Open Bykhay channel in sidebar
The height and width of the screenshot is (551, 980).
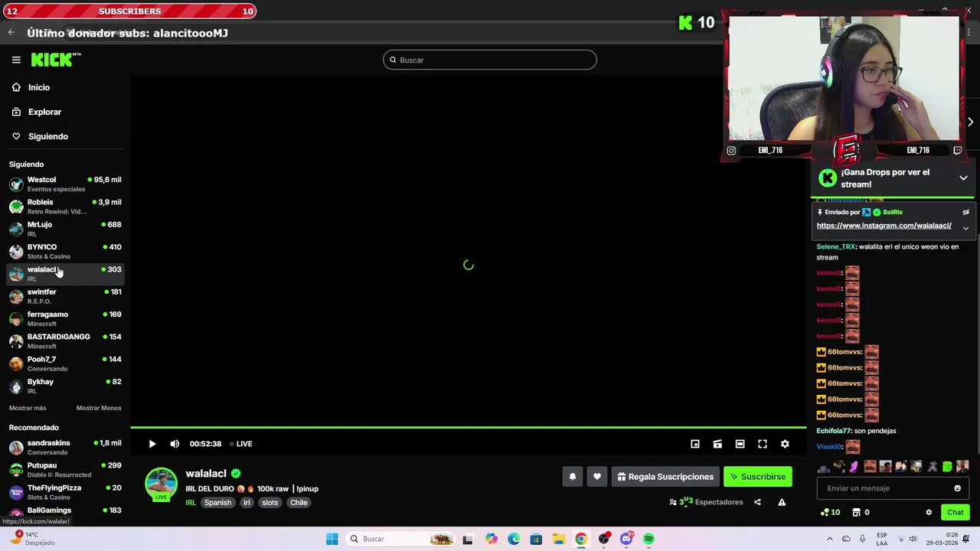pyautogui.click(x=65, y=386)
